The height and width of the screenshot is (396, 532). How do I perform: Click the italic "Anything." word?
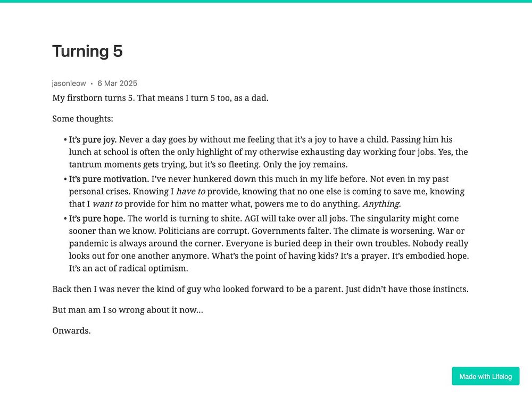[x=381, y=204]
